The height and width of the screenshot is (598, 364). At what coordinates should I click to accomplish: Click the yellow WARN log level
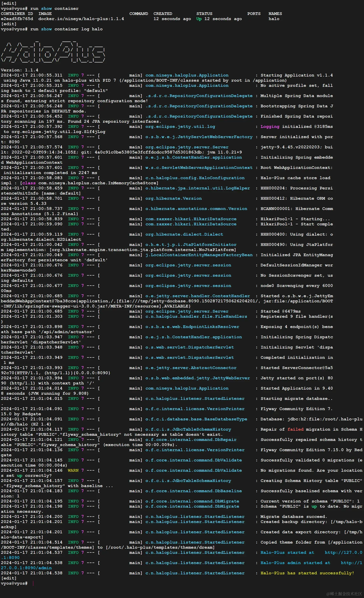click(73, 470)
